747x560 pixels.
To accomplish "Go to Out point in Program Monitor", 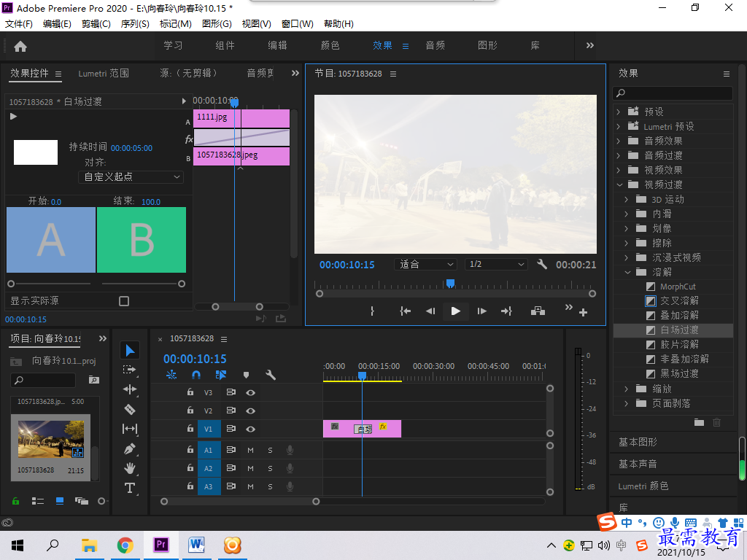I will point(506,311).
